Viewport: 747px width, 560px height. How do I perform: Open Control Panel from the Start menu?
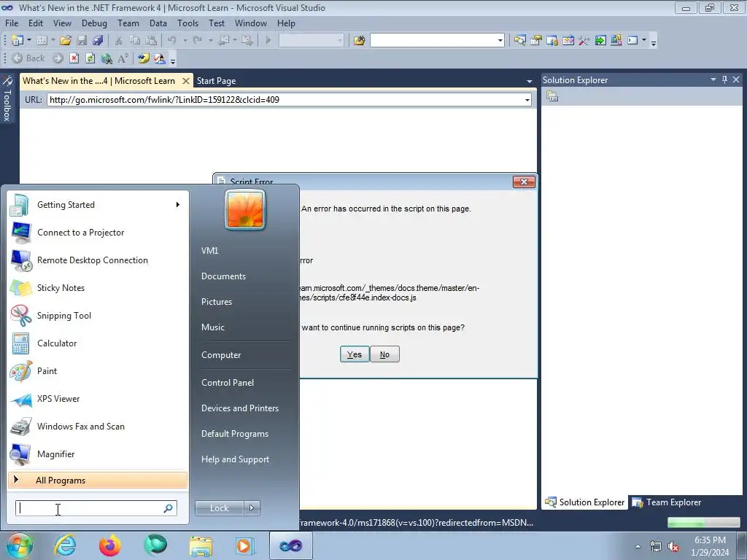pos(228,382)
